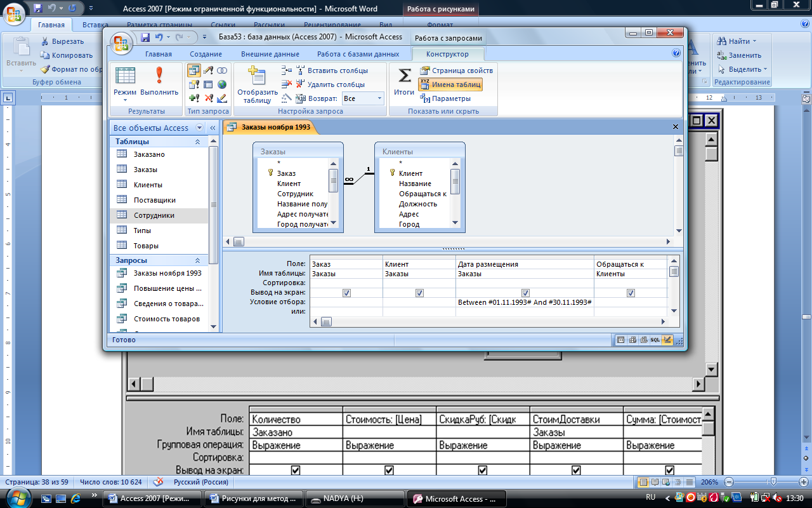Switch to Word's Главная tab
812x508 pixels.
[51, 25]
